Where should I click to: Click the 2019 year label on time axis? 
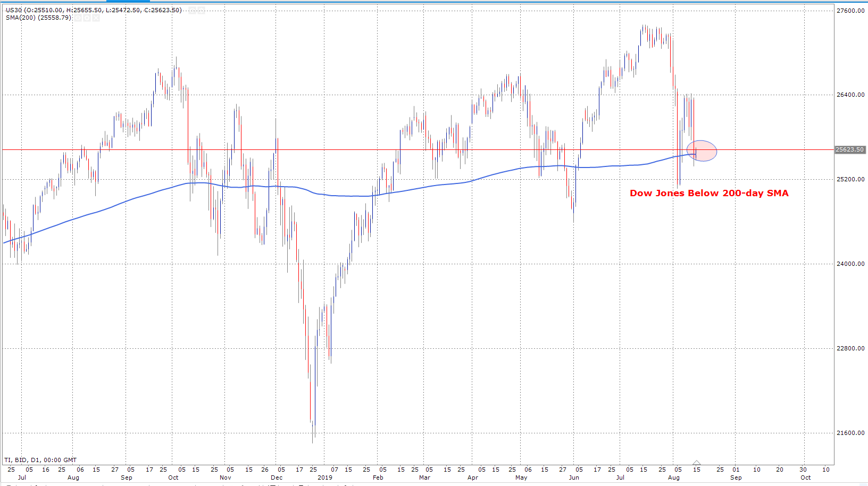324,477
